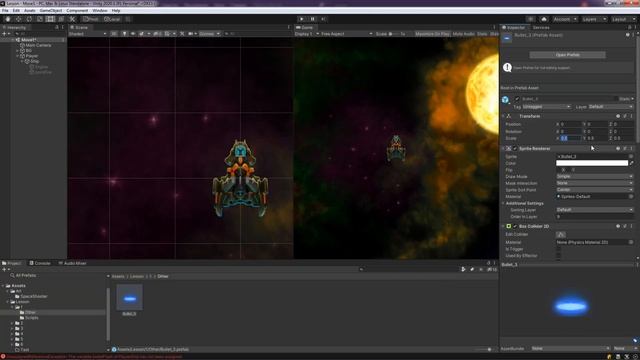This screenshot has width=640, height=360.
Task: Switch to the Console tab
Action: 40,263
